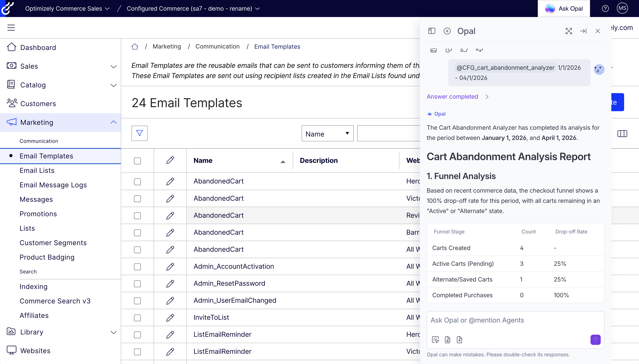
Task: Click the new chat plus icon in Opal
Action: [x=447, y=31]
